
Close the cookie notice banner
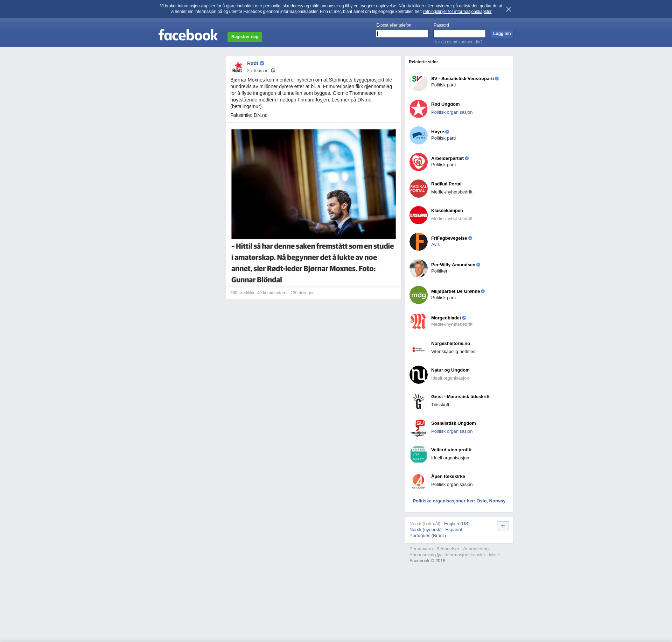tap(509, 9)
